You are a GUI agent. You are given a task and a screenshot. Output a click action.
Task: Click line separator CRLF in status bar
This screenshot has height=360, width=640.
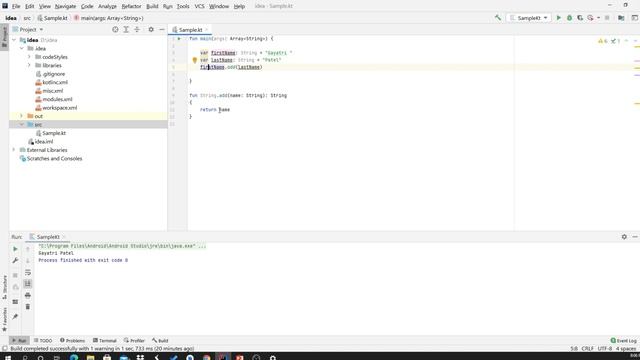tap(587, 349)
